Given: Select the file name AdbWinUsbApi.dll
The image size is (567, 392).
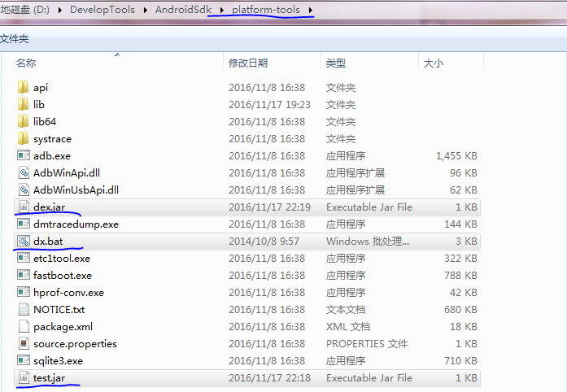Looking at the screenshot, I should [x=76, y=189].
